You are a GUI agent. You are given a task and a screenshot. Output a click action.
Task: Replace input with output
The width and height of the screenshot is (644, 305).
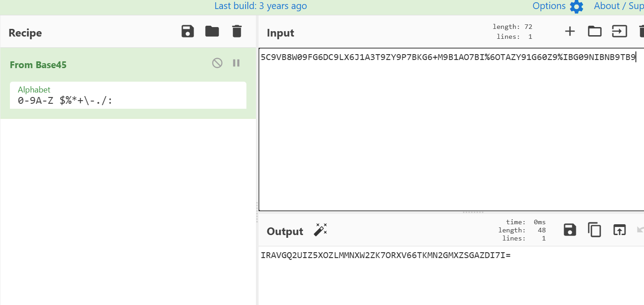point(619,230)
